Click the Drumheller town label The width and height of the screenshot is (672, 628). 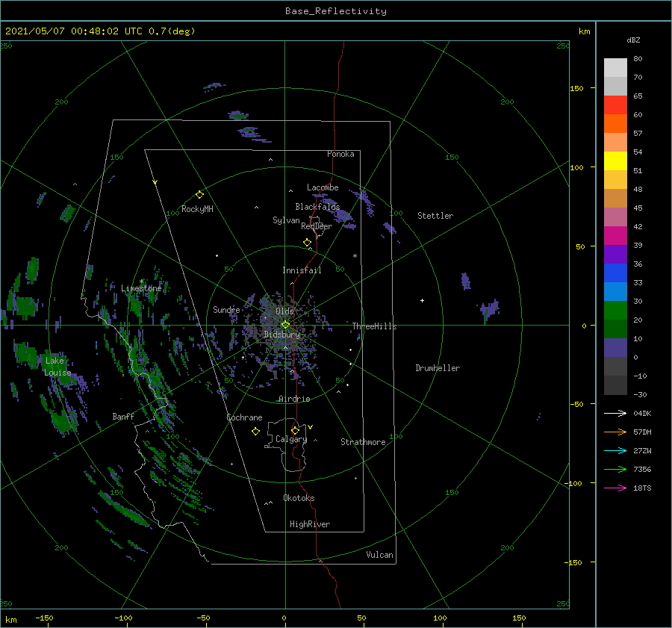click(x=438, y=368)
